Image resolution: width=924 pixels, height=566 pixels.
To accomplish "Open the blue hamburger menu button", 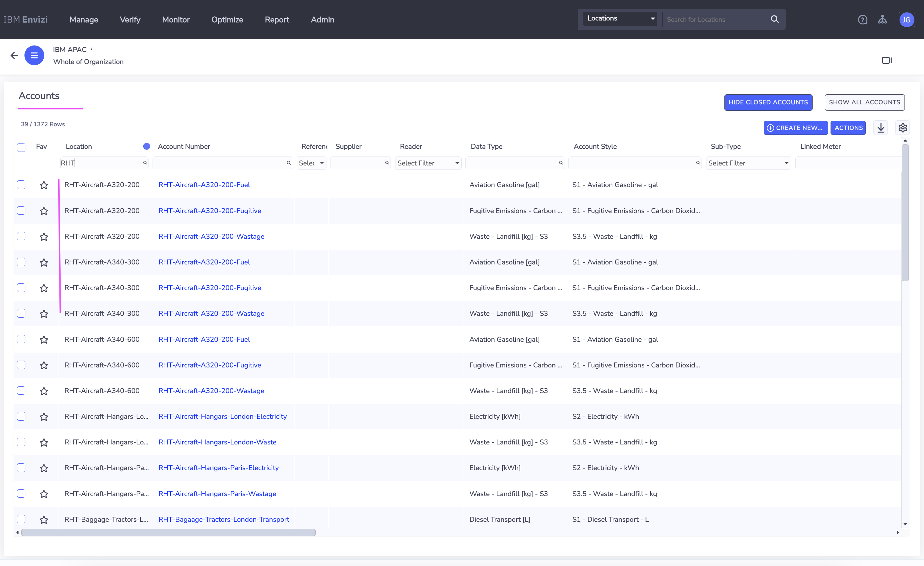I will (x=34, y=55).
